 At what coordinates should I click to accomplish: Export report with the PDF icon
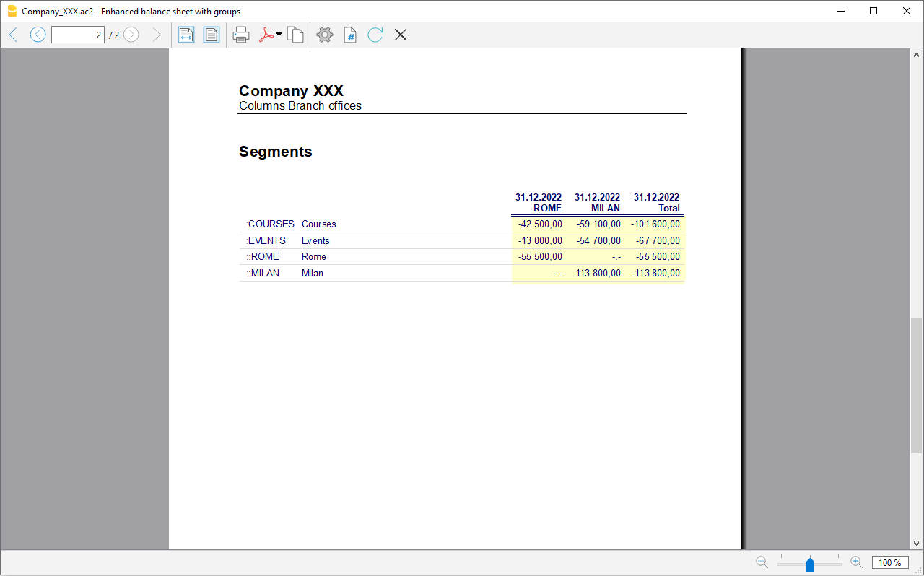[x=266, y=35]
